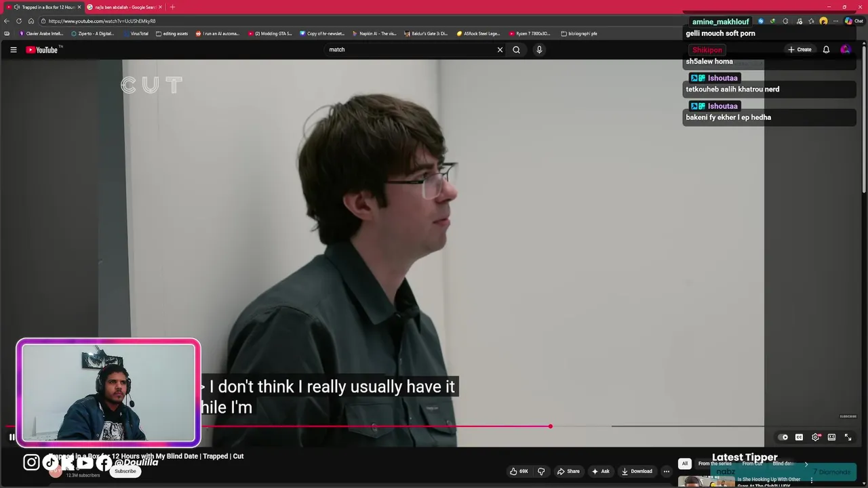Screen dimensions: 868x488
Task: Toggle closed captions on the player
Action: pyautogui.click(x=799, y=437)
